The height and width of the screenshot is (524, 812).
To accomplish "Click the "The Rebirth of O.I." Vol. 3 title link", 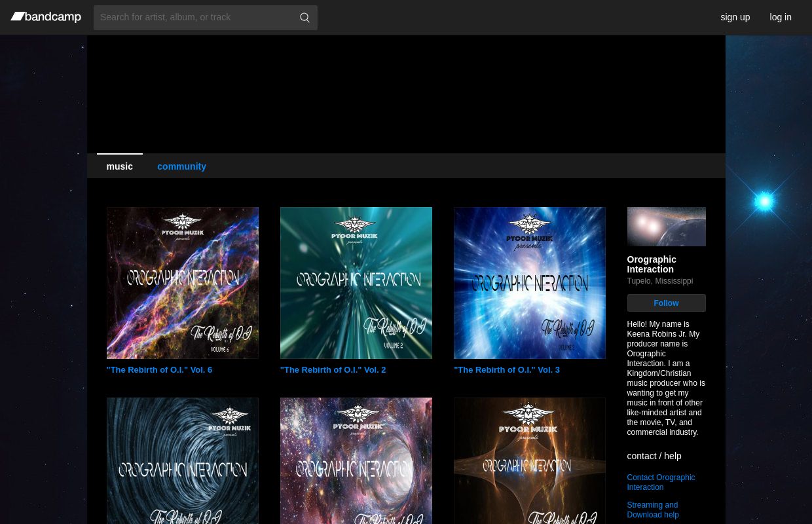I will (x=506, y=370).
